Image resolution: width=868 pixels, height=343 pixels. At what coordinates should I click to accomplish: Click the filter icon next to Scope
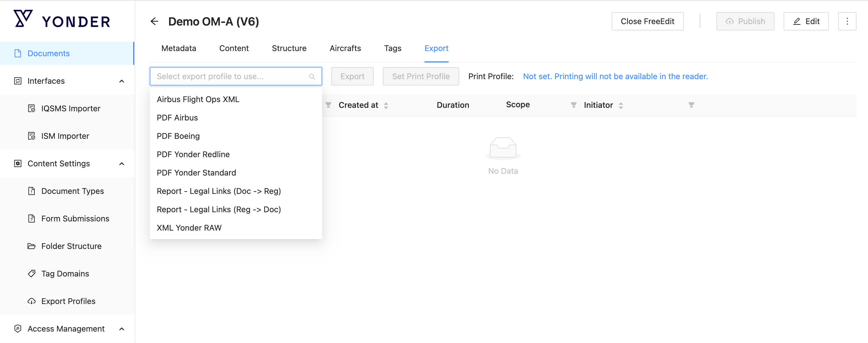point(573,105)
